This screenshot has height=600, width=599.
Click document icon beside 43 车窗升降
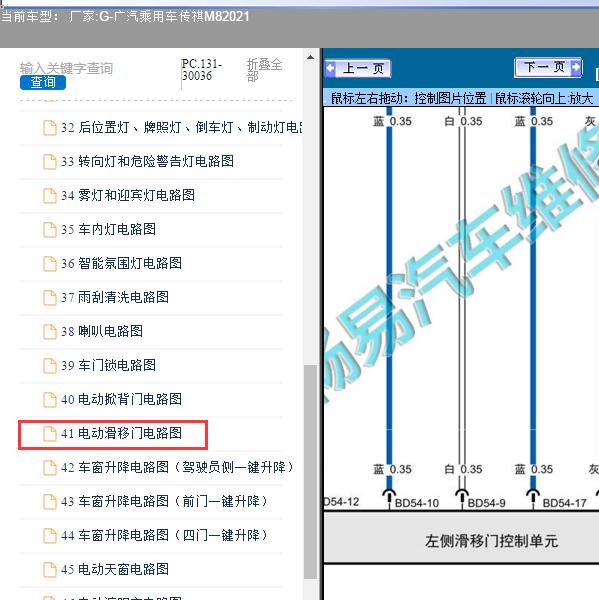coord(50,502)
